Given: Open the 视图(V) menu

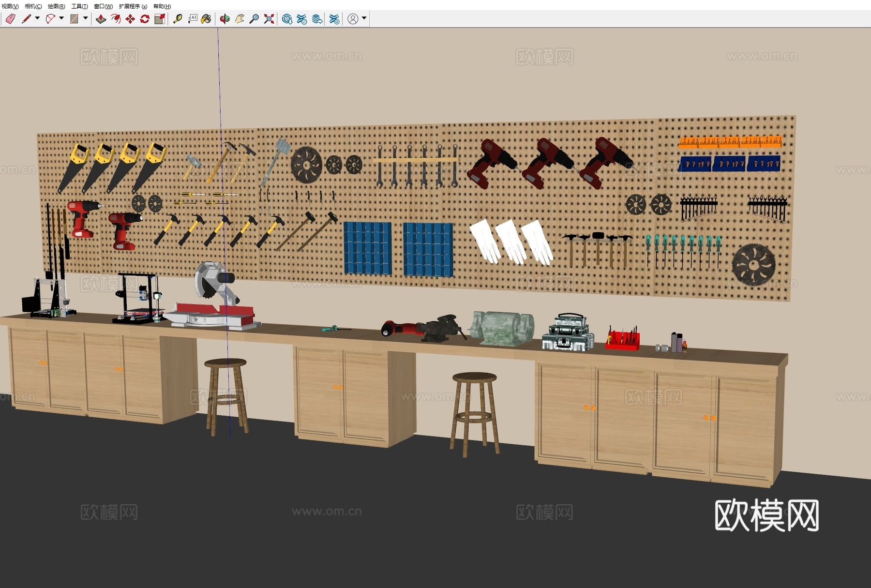Looking at the screenshot, I should pos(10,6).
